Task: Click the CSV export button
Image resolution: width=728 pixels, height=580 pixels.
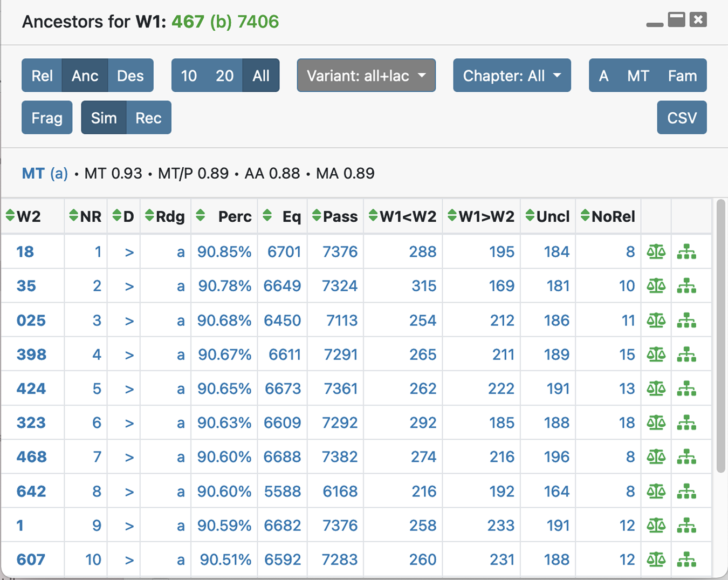Action: click(x=682, y=118)
